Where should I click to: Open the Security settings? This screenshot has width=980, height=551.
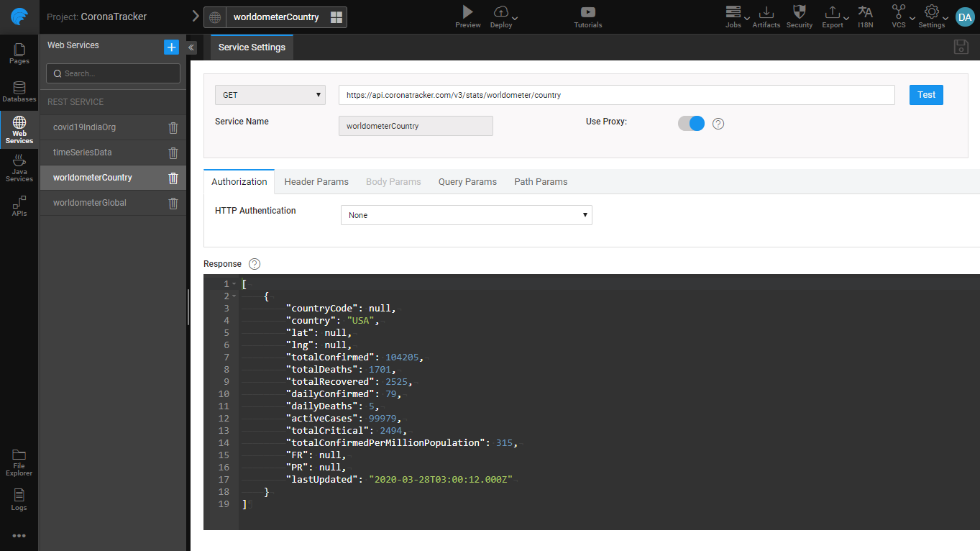799,17
